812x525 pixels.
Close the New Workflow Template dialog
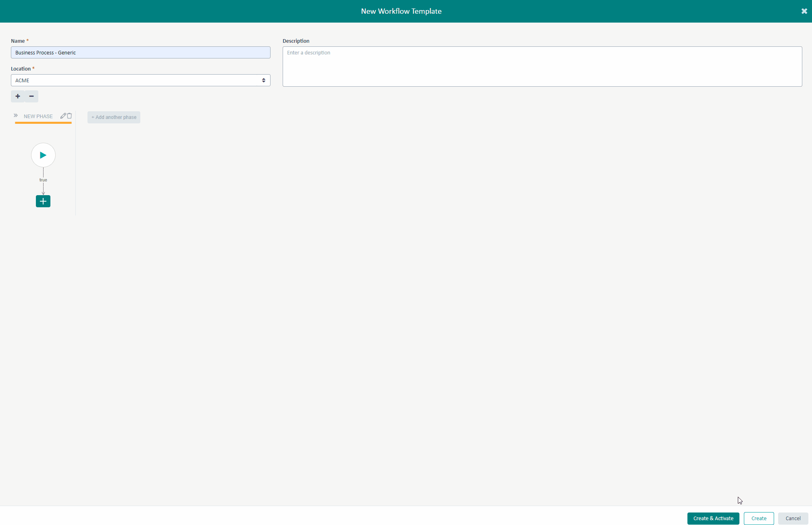click(x=804, y=11)
